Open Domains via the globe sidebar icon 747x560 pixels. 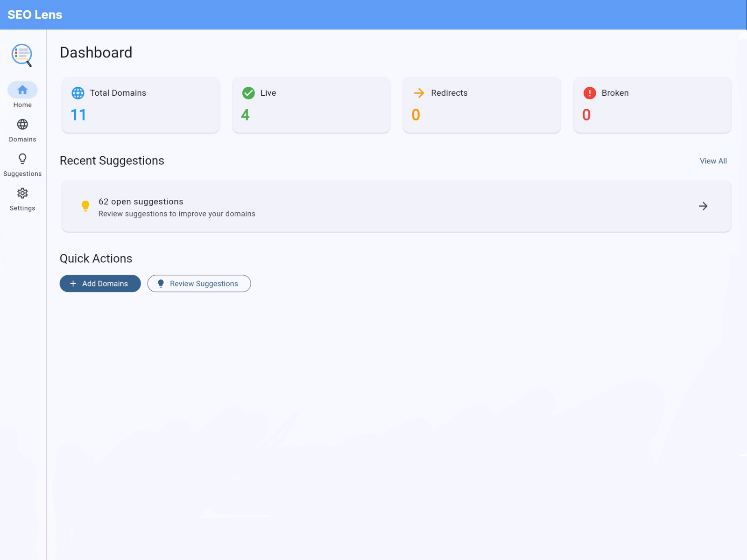coord(22,125)
